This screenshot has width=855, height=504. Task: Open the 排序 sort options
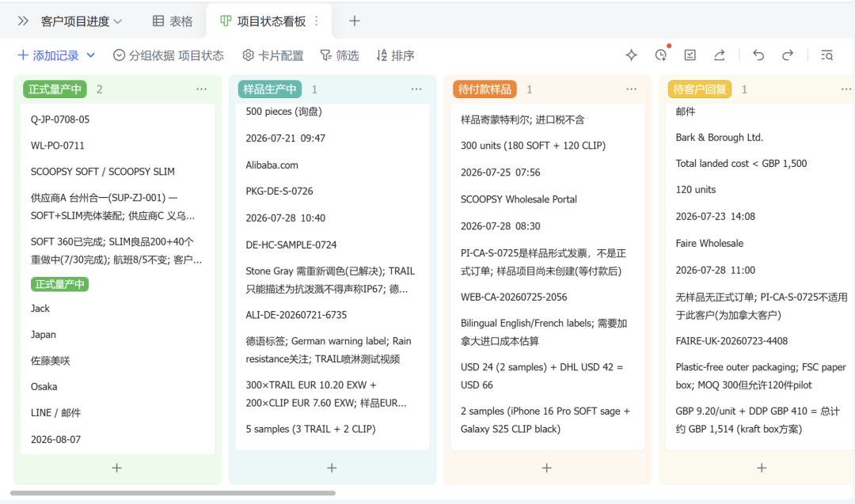click(x=395, y=55)
